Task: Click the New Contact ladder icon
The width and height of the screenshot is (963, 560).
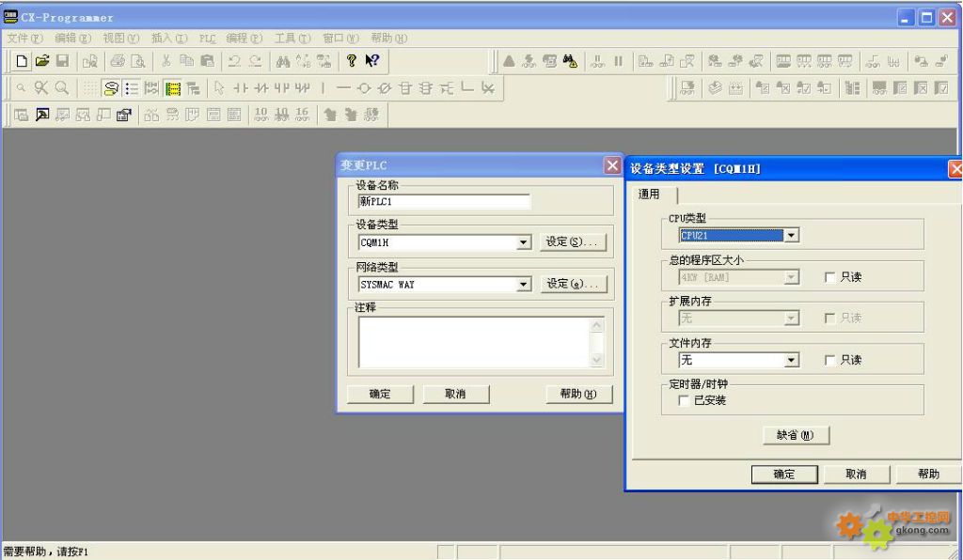Action: (240, 88)
